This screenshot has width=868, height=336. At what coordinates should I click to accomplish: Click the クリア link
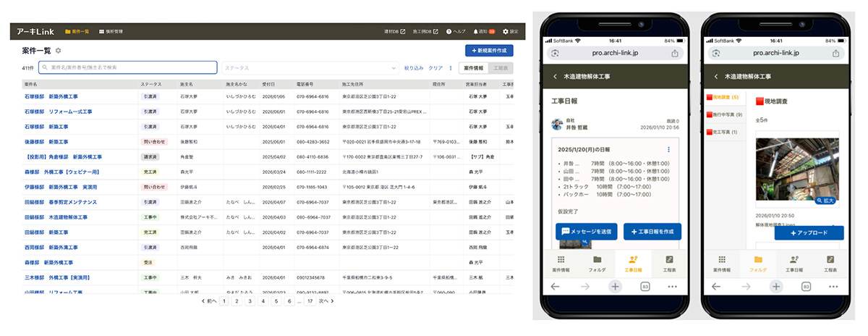coord(435,67)
